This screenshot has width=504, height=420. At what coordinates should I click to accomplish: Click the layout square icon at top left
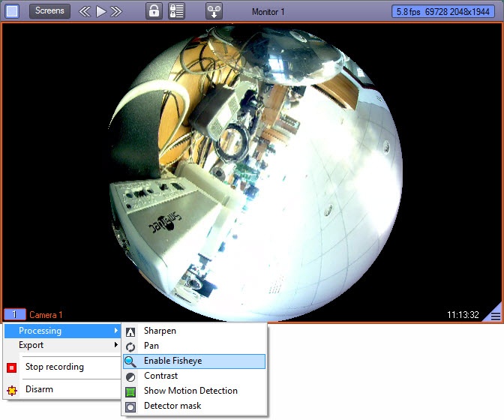[12, 11]
